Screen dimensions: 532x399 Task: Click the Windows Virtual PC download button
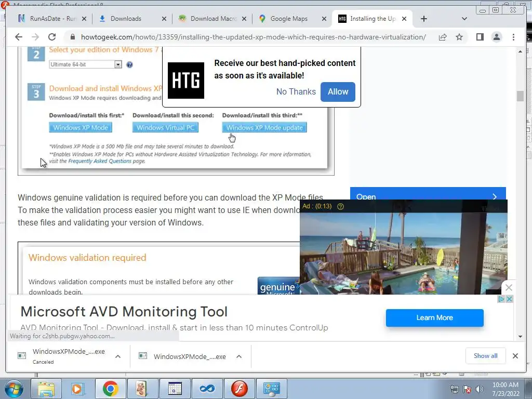165,128
